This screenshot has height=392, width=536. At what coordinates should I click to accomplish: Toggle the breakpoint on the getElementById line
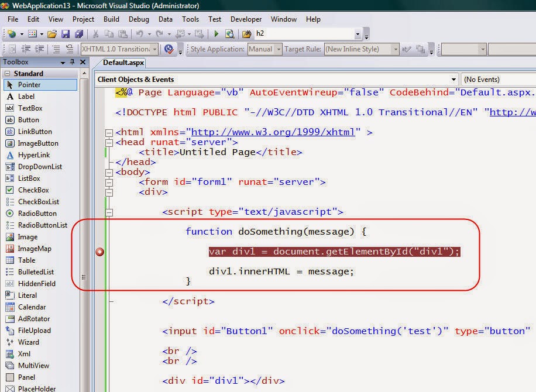click(x=99, y=252)
